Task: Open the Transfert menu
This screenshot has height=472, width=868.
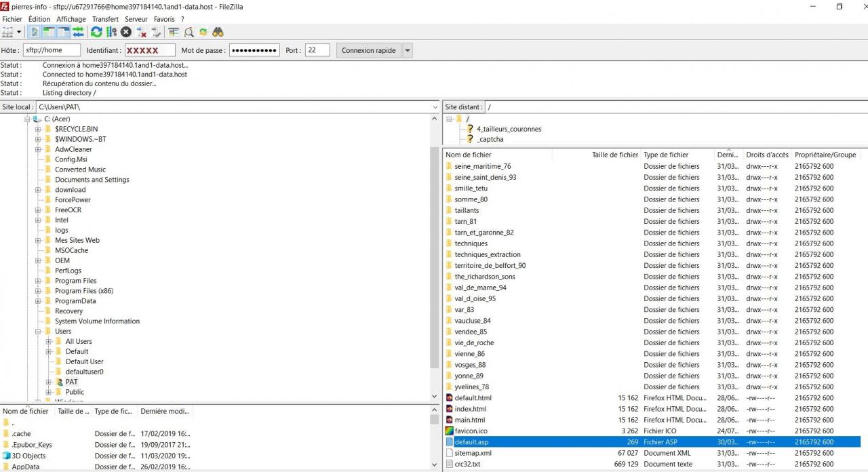Action: [x=105, y=19]
